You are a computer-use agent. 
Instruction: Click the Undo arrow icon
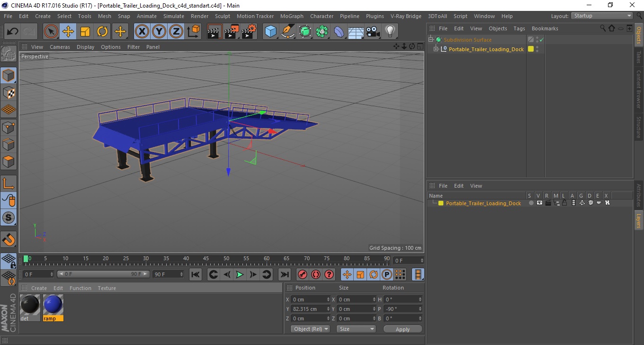click(13, 32)
